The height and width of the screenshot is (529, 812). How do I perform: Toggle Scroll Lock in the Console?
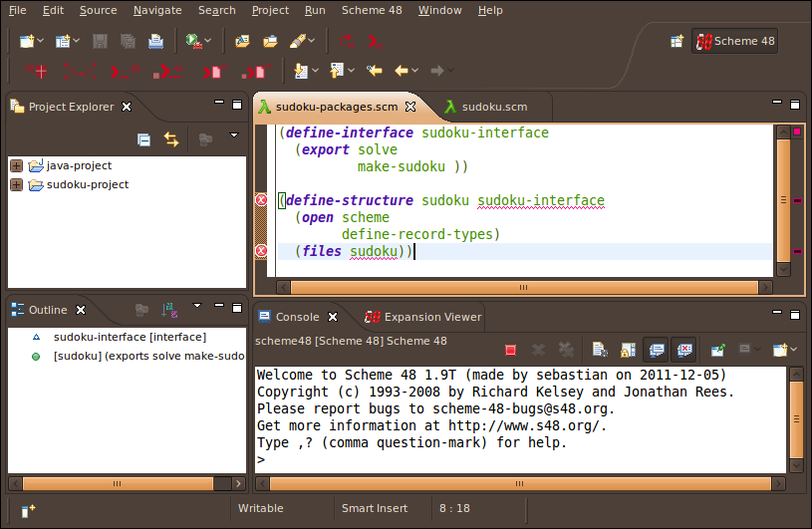click(x=628, y=350)
